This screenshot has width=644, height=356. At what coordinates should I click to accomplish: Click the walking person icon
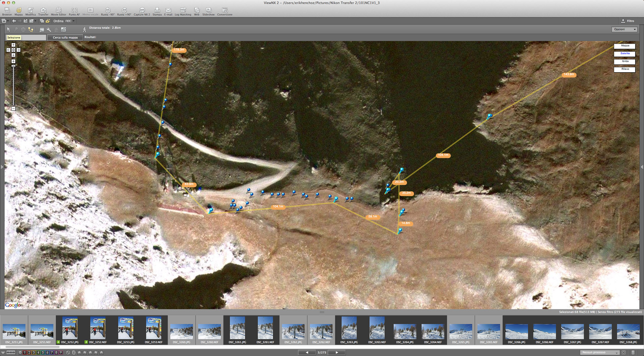[84, 30]
